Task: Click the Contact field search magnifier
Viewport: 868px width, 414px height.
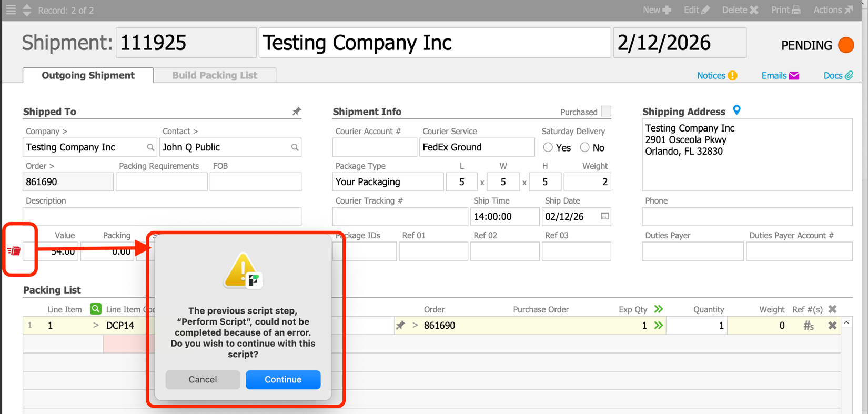Action: click(295, 148)
